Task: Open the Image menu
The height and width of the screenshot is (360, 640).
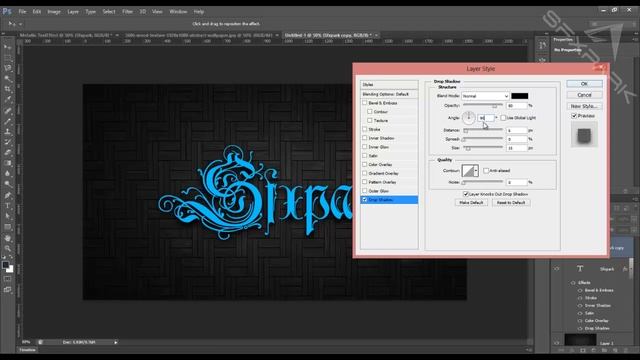Action: point(54,11)
